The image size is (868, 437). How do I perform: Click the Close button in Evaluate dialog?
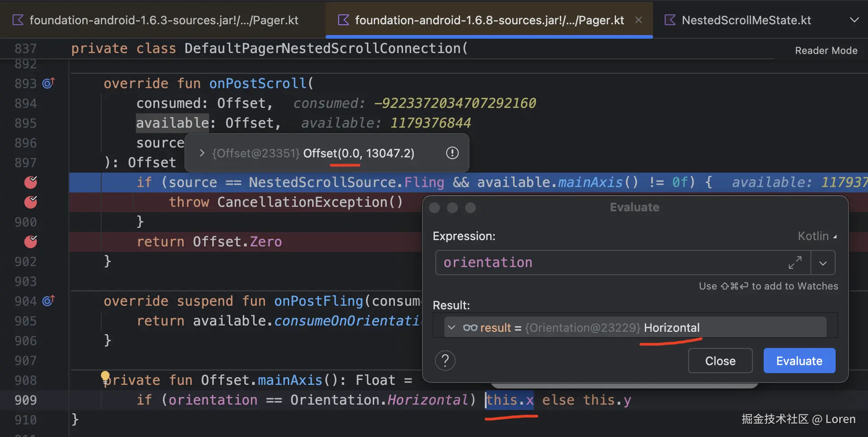(720, 361)
